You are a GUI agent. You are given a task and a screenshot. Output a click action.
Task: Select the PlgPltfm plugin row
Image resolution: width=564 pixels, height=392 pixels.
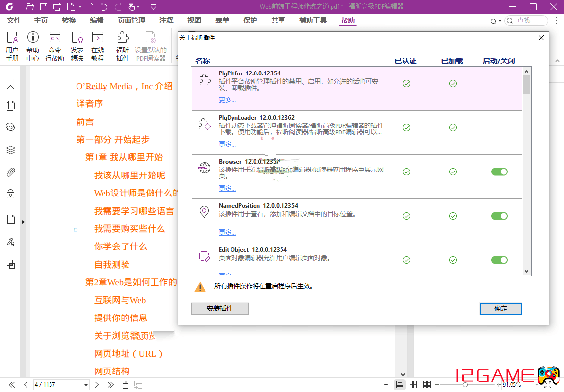(x=357, y=88)
